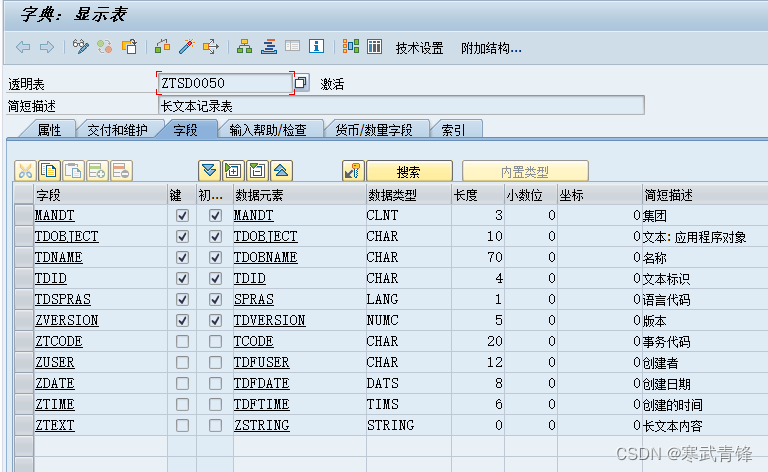Click the ZTCODE field name link
Image resolution: width=768 pixels, height=472 pixels.
[x=59, y=341]
